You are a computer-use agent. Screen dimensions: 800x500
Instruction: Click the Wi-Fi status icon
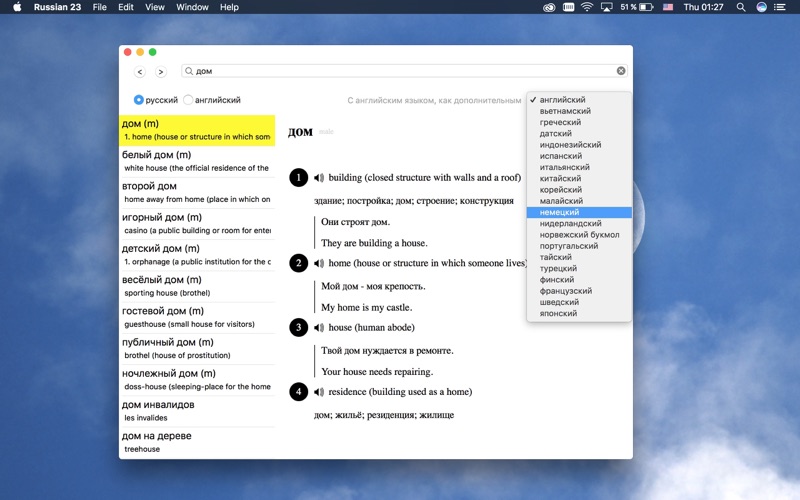587,7
